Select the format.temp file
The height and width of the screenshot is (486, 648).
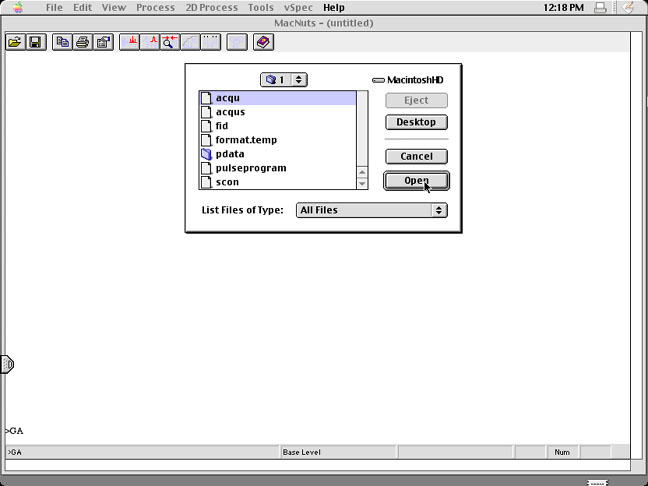(278, 140)
